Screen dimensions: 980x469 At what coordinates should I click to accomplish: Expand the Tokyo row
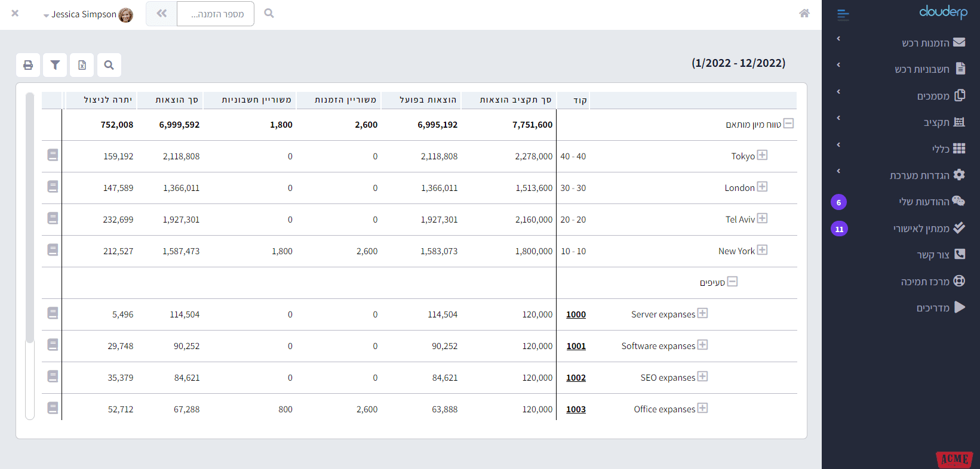[762, 155]
